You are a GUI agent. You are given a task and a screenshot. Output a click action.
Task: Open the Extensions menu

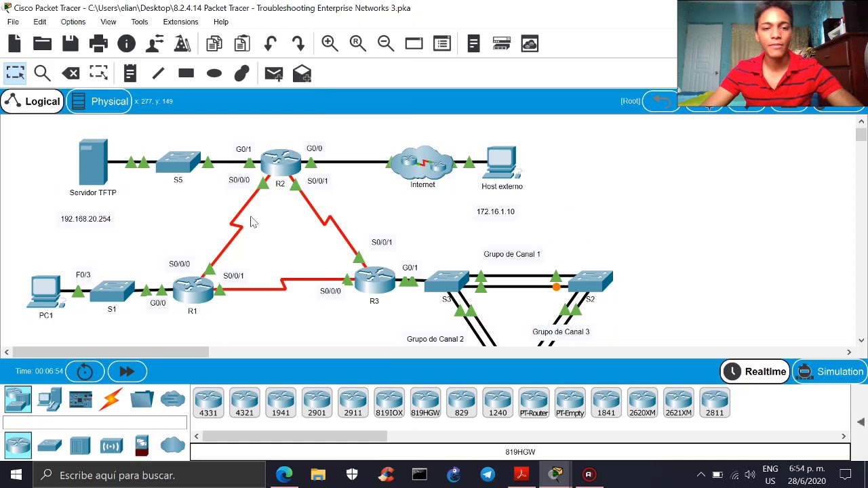coord(180,22)
